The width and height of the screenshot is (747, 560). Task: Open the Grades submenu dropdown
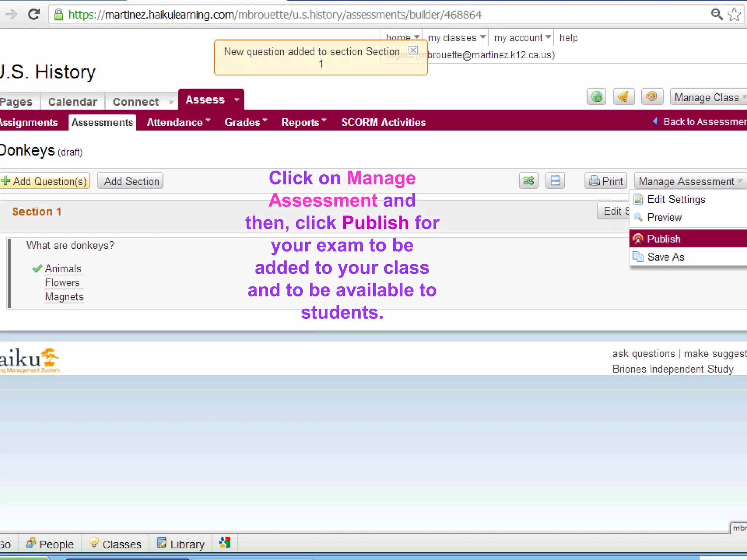pos(246,122)
